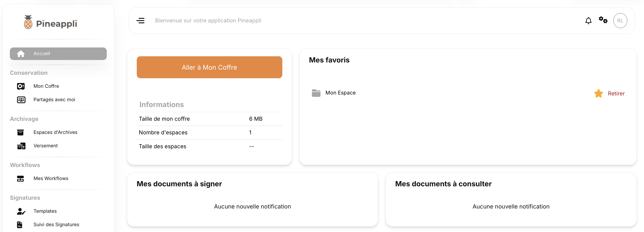Select the Templates signature icon
The image size is (644, 232).
point(21,211)
